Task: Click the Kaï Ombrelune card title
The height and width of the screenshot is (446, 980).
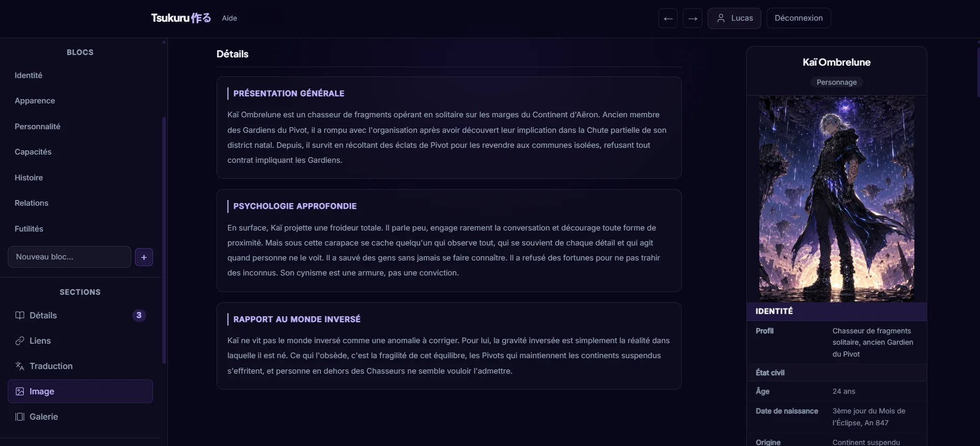Action: pos(836,62)
